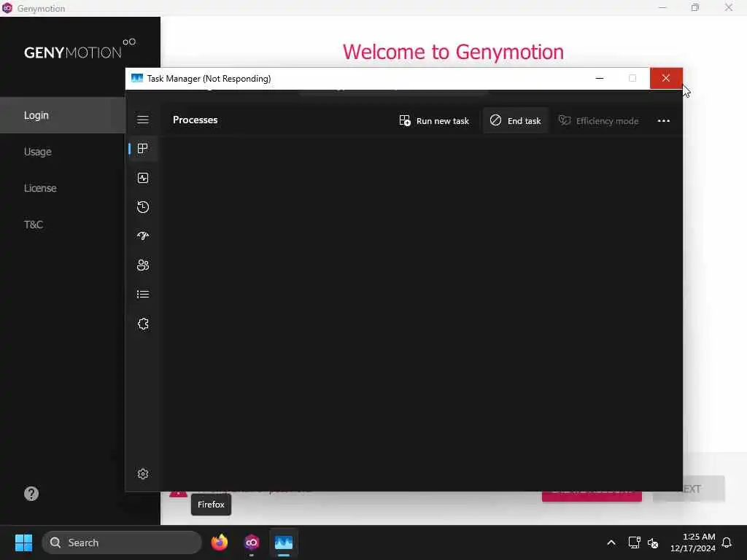Select License tab in Genymotion sidebar

(x=40, y=188)
